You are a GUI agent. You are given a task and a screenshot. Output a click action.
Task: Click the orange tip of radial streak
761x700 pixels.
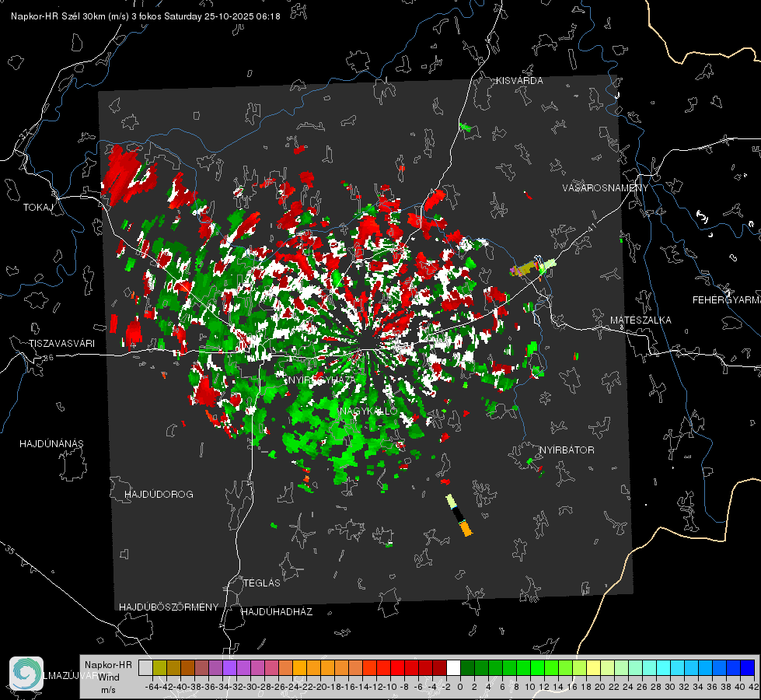pos(466,529)
